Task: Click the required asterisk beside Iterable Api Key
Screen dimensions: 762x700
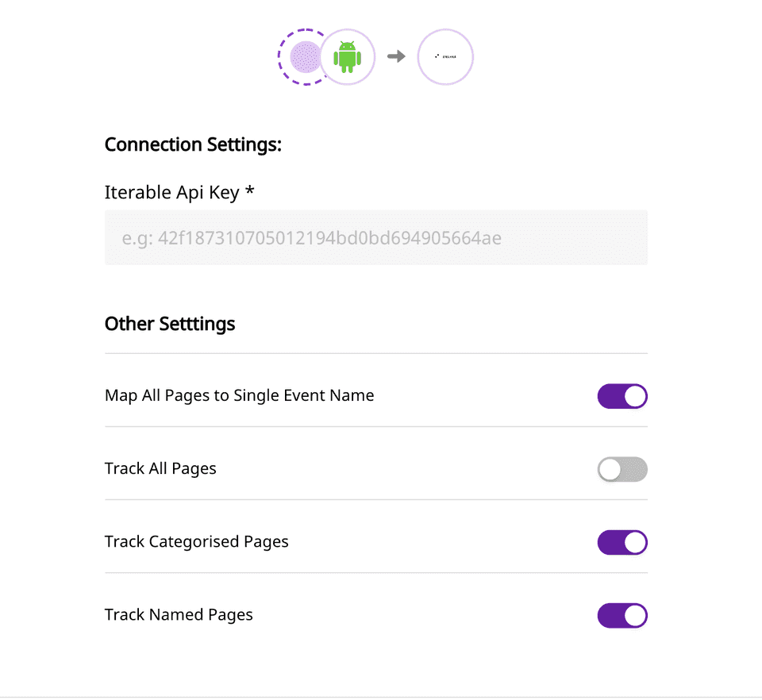Action: click(250, 191)
